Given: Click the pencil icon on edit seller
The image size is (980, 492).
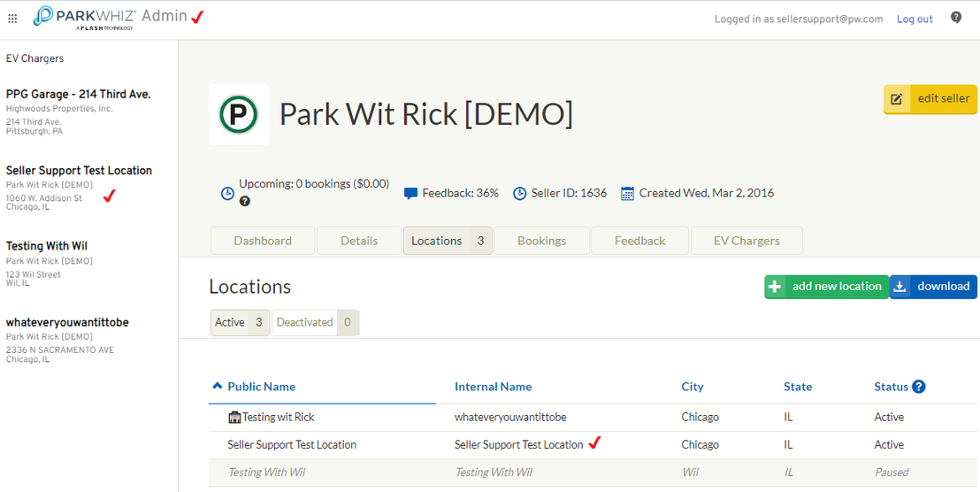Looking at the screenshot, I should tap(897, 99).
